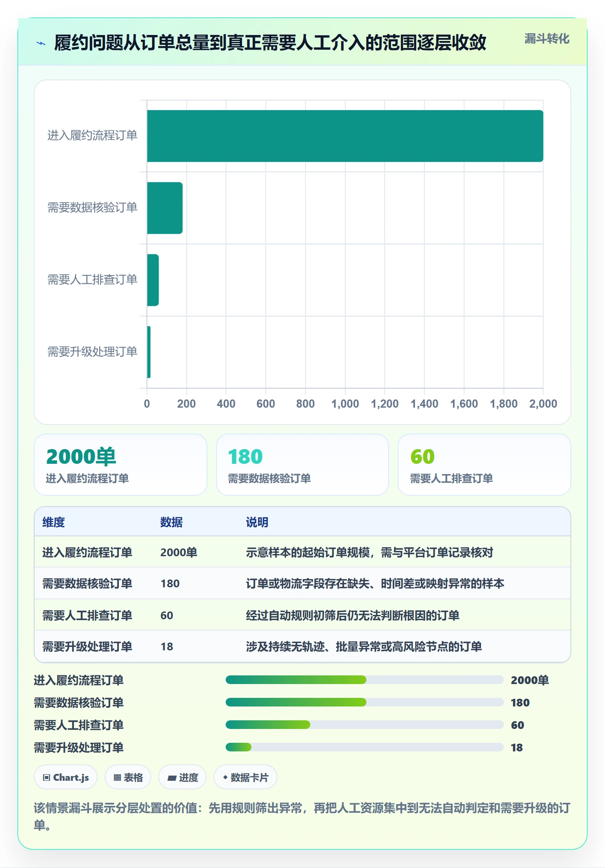605x868 pixels.
Task: Select the 400 tick on the chart axis
Action: 226,404
